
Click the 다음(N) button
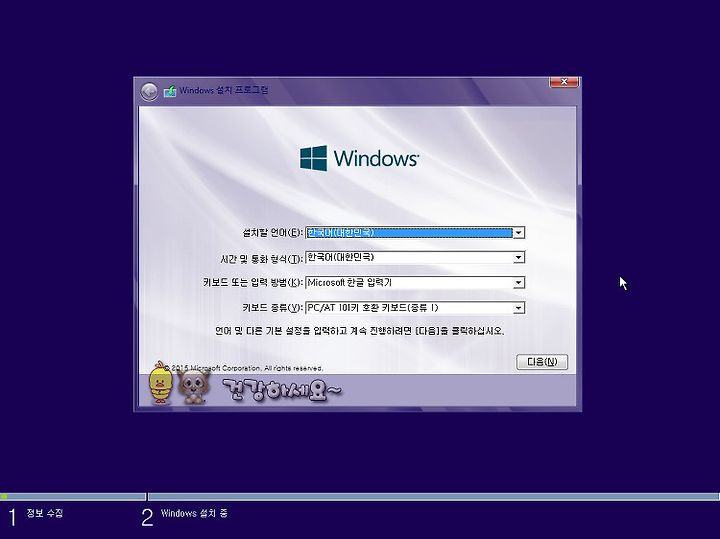pyautogui.click(x=542, y=362)
